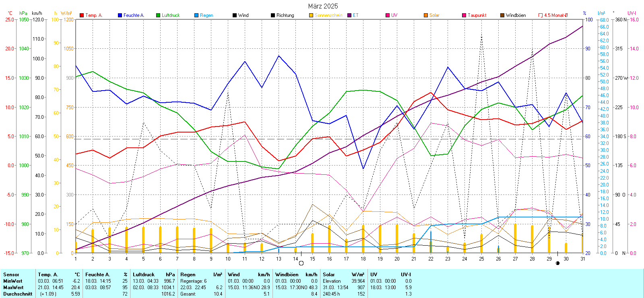Click the red Temp. A. legend square
The width and height of the screenshot is (644, 298).
[82, 15]
